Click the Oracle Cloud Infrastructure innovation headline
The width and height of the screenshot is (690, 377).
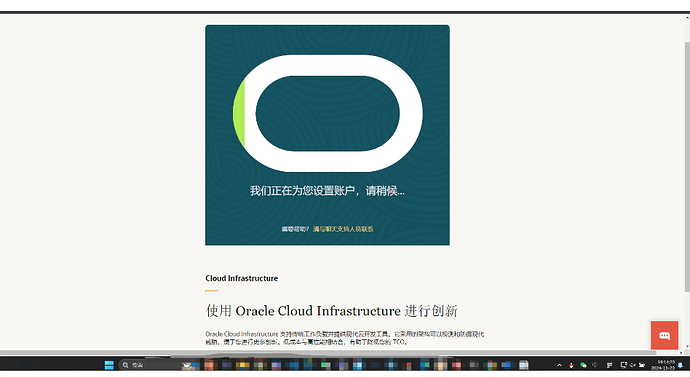click(x=331, y=311)
